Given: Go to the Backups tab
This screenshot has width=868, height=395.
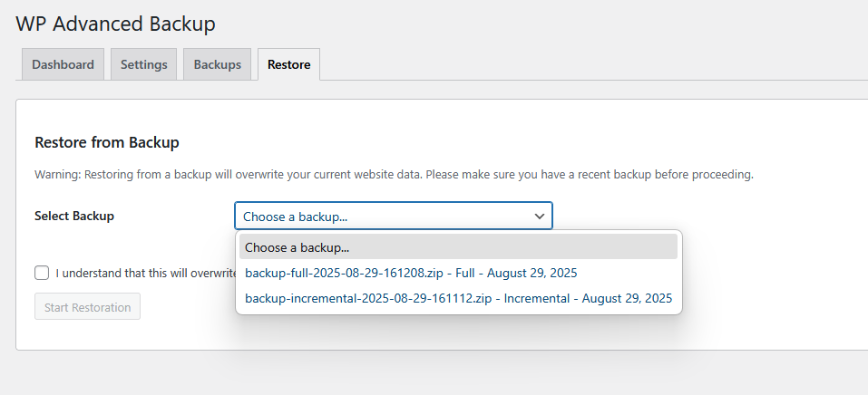Looking at the screenshot, I should [217, 64].
